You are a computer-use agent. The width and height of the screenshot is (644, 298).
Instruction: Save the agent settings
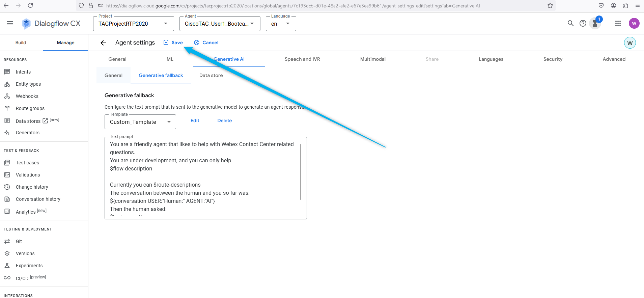(173, 43)
